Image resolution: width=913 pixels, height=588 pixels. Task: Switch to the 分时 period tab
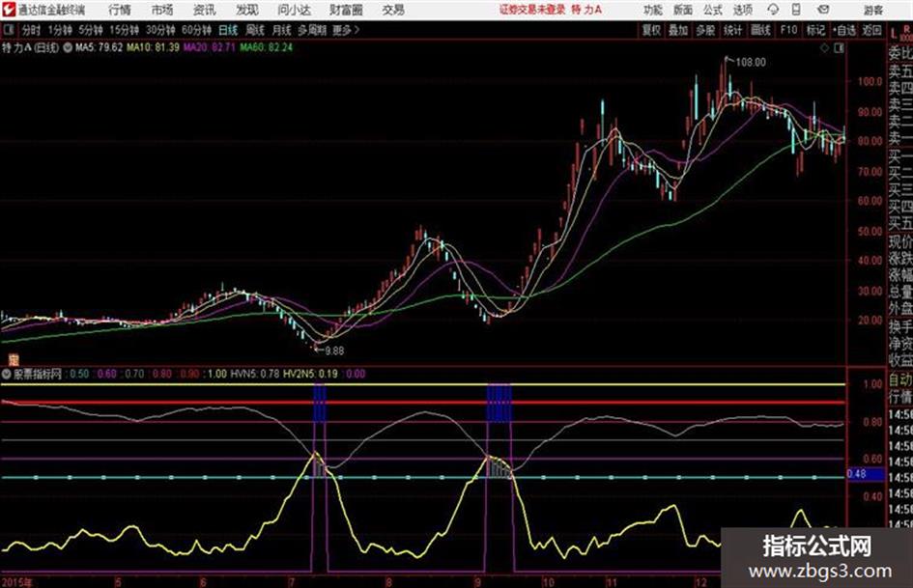tap(32, 30)
